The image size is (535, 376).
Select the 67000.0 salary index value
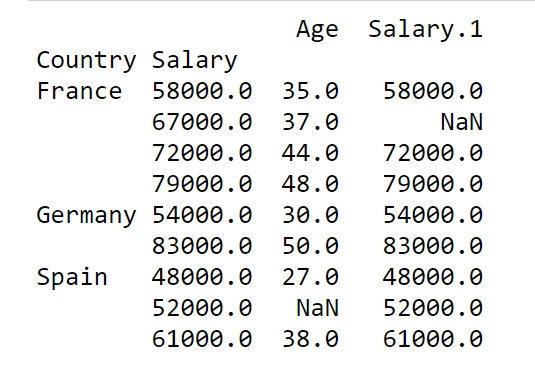pyautogui.click(x=202, y=122)
